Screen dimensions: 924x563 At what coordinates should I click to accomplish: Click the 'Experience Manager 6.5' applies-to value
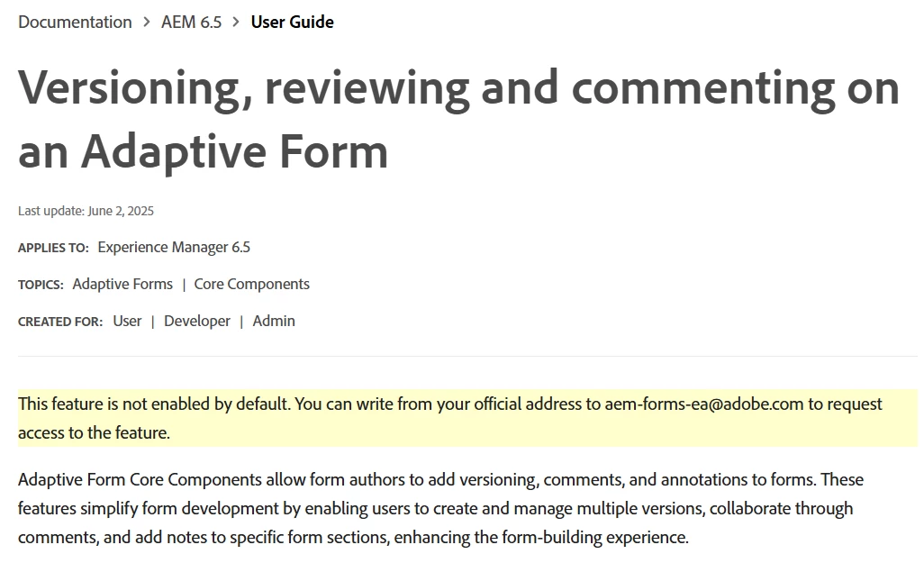174,247
